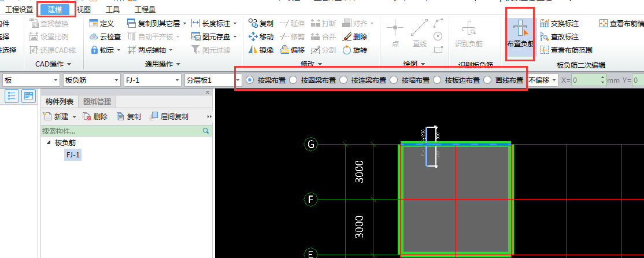Select FJ-1 in component tree
Image resolution: width=644 pixels, height=258 pixels.
[73, 154]
